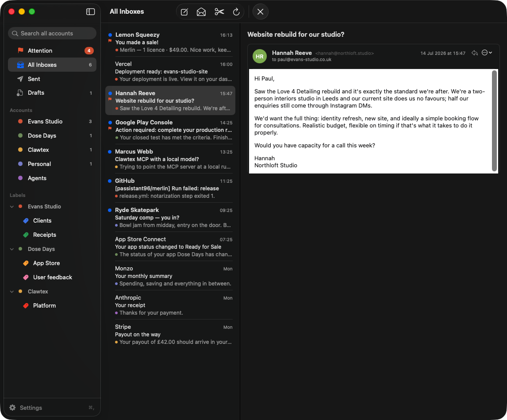
Task: Select the Hannah Reeve email in the list
Action: [x=170, y=100]
